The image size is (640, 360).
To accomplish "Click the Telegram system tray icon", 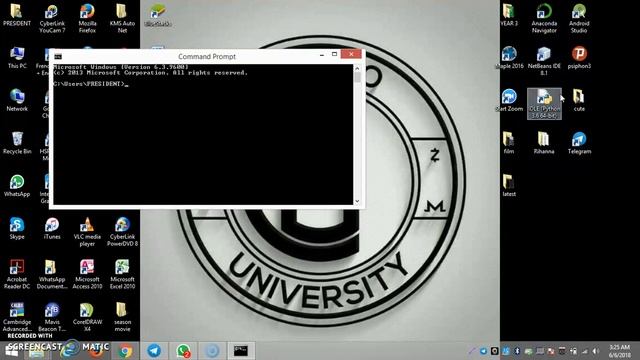I will 483,351.
